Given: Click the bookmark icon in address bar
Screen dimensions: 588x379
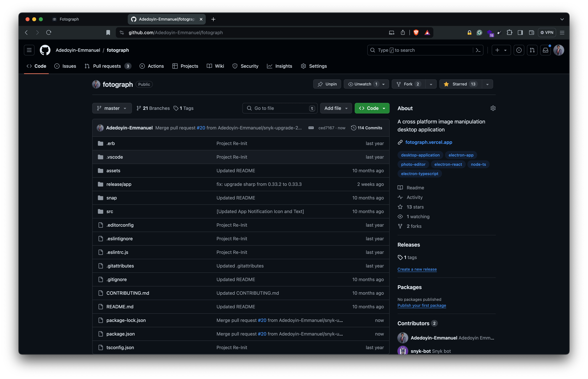Looking at the screenshot, I should [x=108, y=33].
